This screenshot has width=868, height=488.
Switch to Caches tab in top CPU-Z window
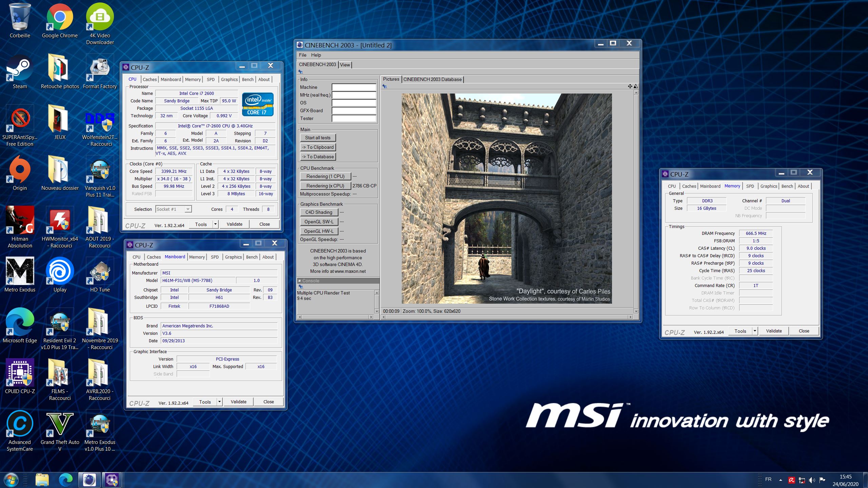pyautogui.click(x=150, y=79)
